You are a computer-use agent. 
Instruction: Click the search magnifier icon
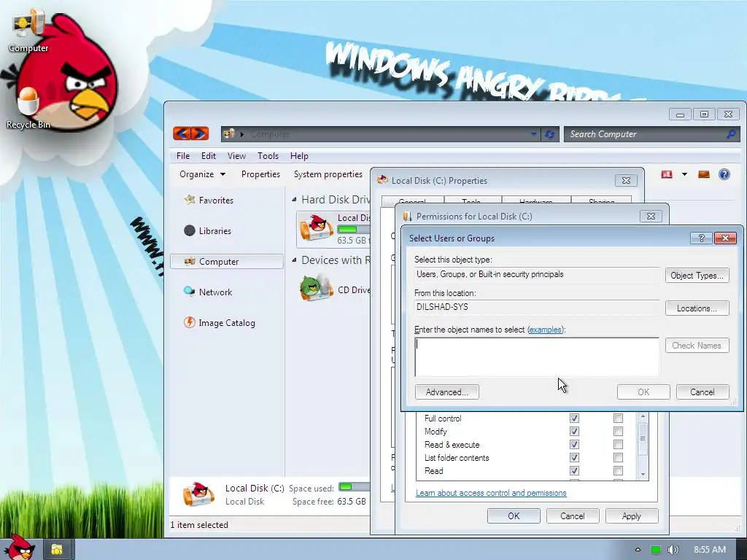(x=731, y=134)
